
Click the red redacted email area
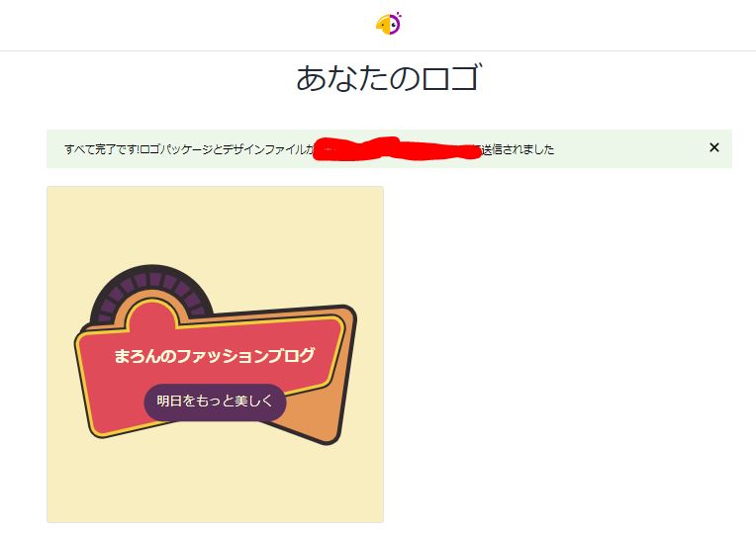pyautogui.click(x=397, y=148)
